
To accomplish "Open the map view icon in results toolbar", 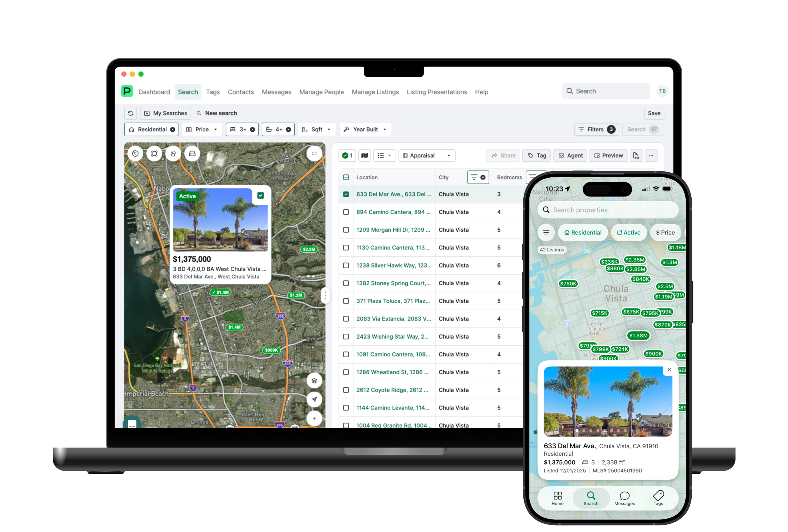I will point(364,156).
